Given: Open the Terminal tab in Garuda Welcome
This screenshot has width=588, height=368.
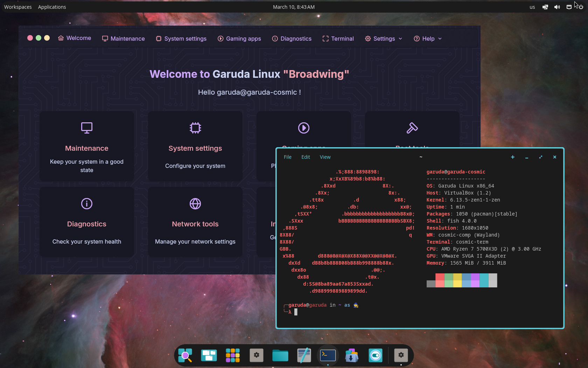Looking at the screenshot, I should point(338,39).
